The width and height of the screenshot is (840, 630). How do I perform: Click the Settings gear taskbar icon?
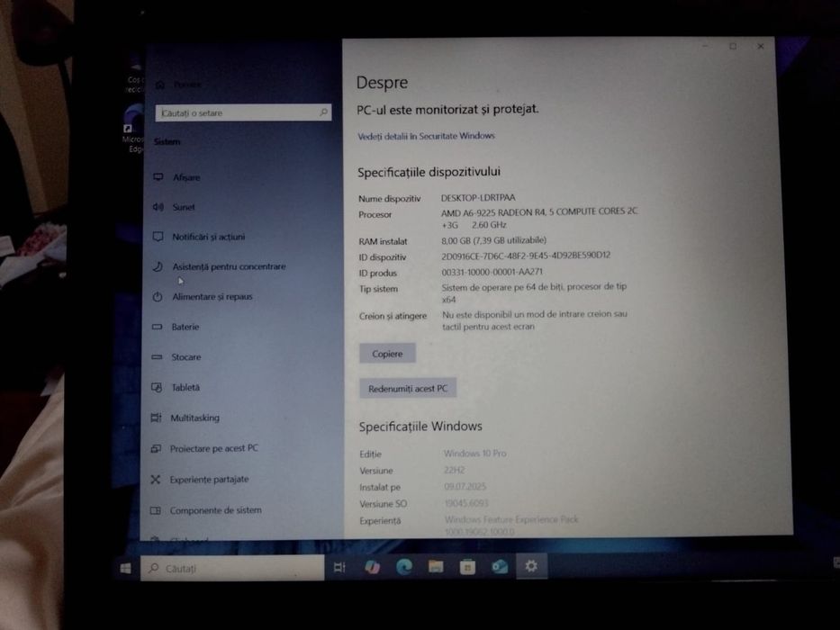click(531, 566)
